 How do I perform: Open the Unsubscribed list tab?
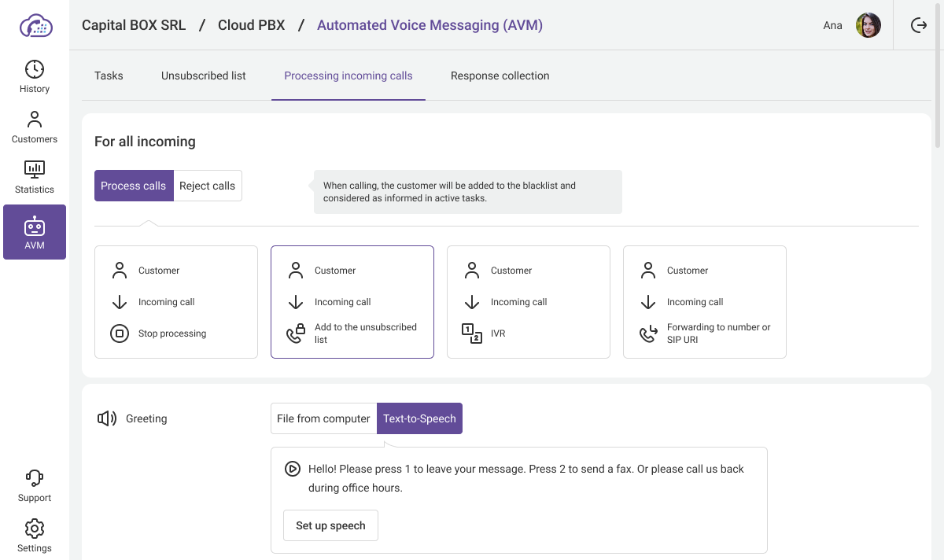coord(204,76)
